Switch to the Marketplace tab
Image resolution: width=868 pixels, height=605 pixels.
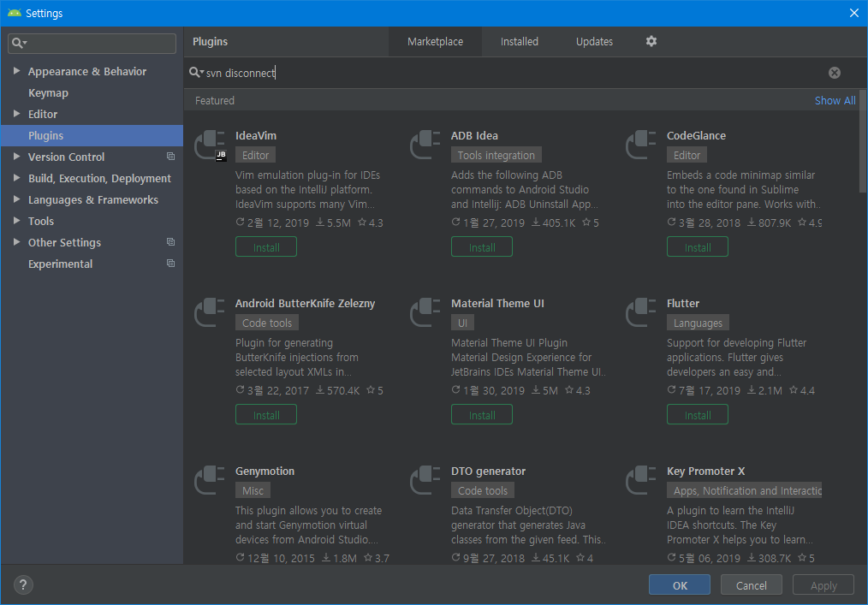(x=435, y=42)
